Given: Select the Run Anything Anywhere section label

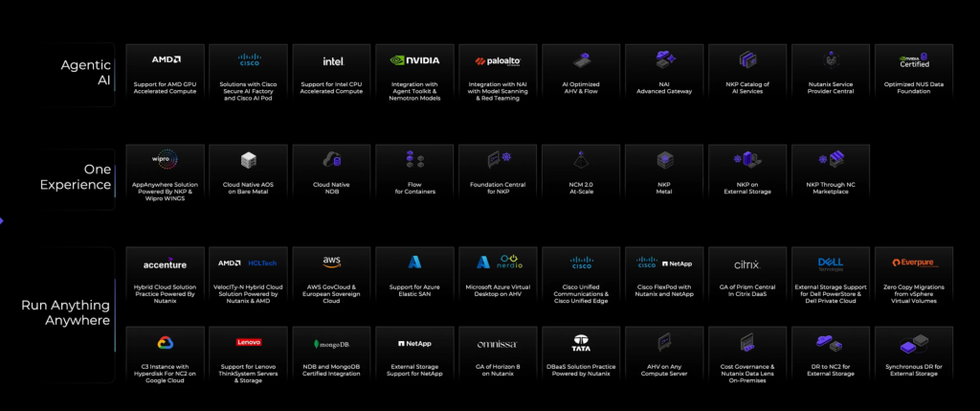Looking at the screenshot, I should [x=67, y=312].
